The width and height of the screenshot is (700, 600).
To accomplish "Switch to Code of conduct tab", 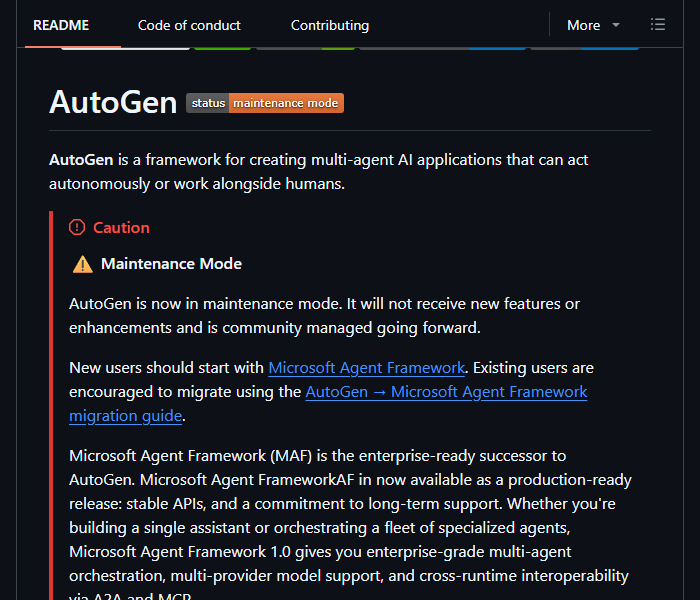I will (x=189, y=25).
